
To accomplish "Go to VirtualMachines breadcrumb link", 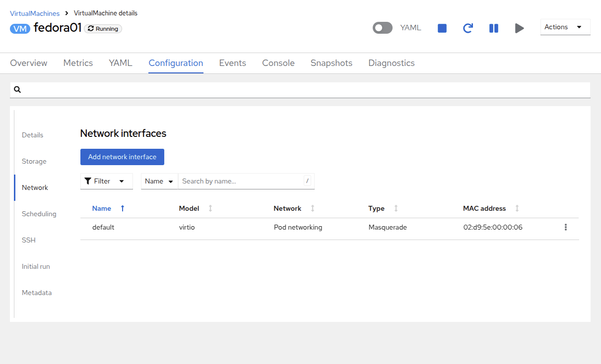I will point(35,13).
